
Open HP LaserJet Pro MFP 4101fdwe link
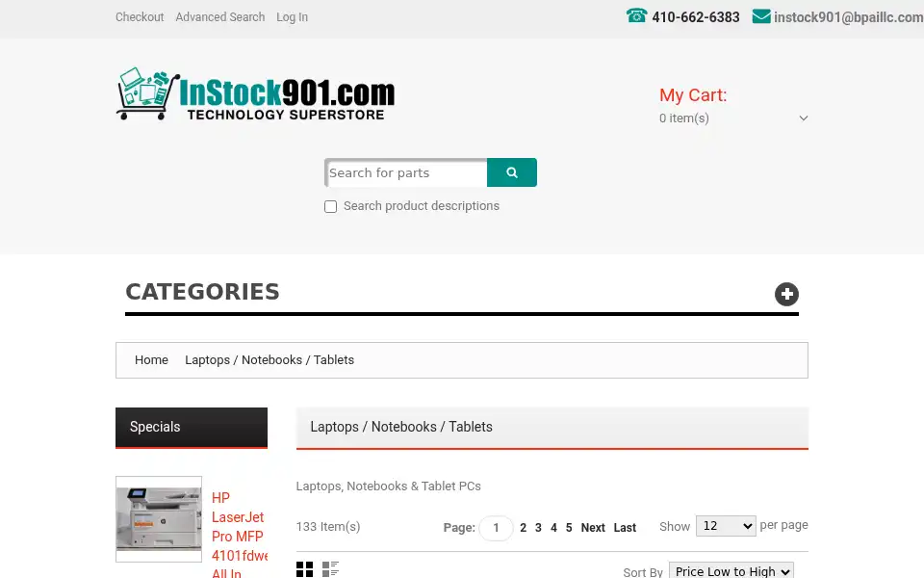[240, 536]
